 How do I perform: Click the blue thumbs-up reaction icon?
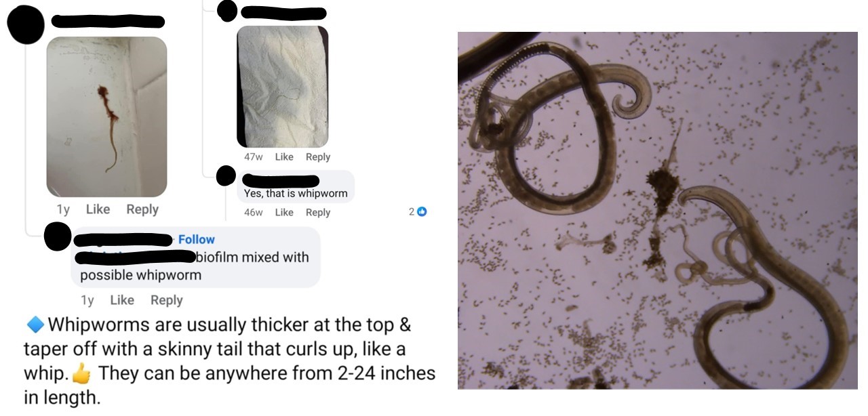pyautogui.click(x=422, y=212)
